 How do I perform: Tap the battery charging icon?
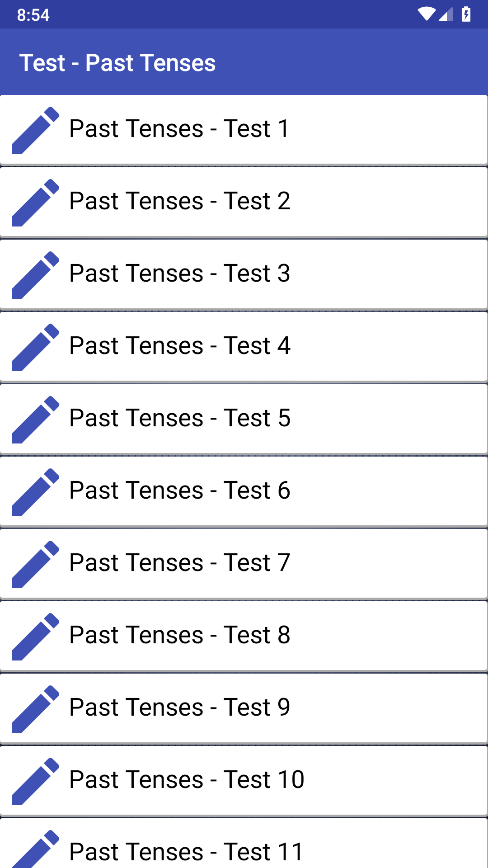pyautogui.click(x=466, y=14)
